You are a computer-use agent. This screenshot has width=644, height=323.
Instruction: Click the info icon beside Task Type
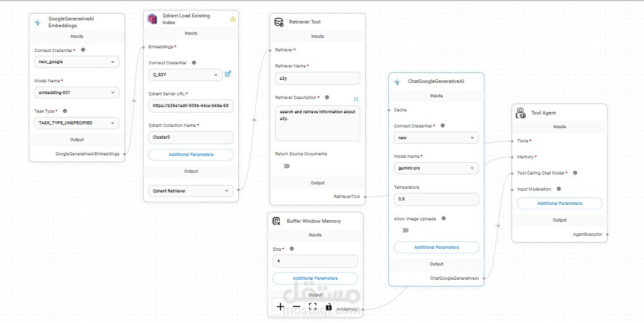click(x=64, y=111)
